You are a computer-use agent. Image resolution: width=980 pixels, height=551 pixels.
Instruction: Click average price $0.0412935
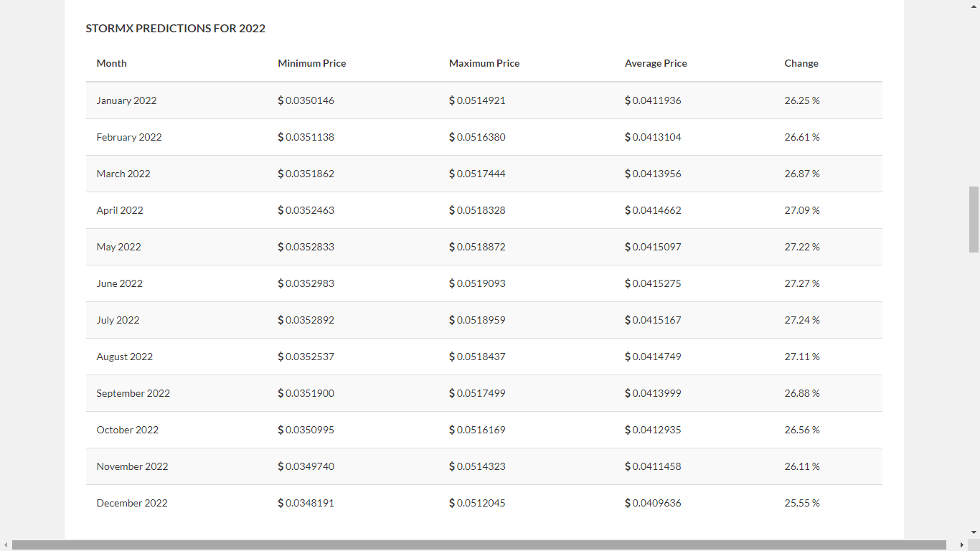(653, 430)
